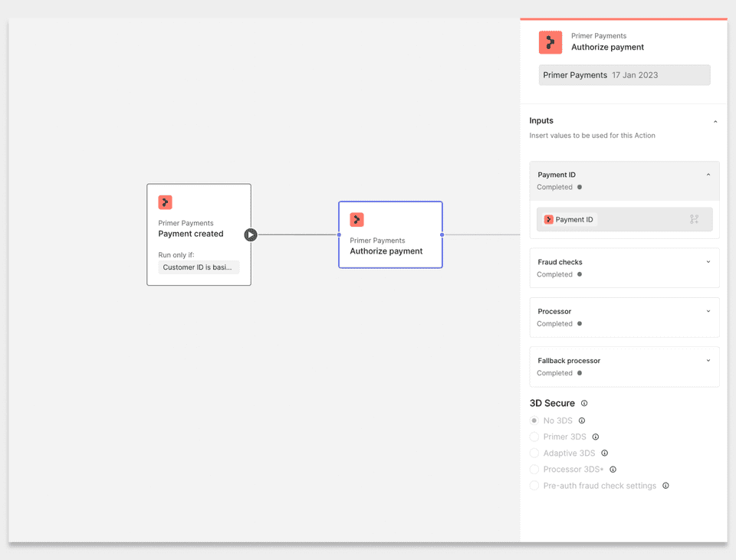The image size is (736, 560).
Task: Select the Processor 3DS radio option
Action: [534, 470]
